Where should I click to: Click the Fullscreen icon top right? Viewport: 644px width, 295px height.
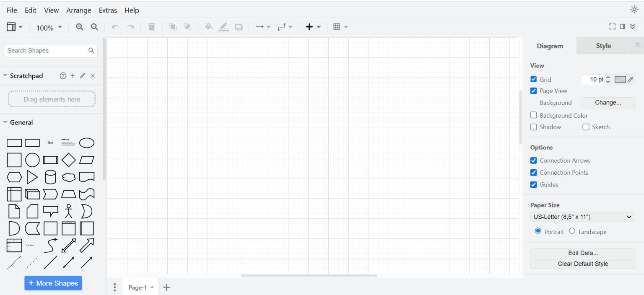point(612,26)
